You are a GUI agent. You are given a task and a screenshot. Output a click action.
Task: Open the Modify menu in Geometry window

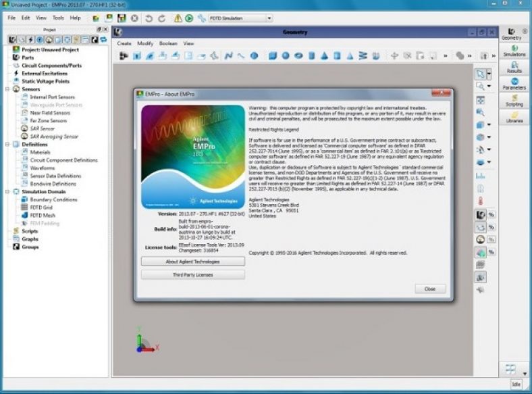coord(145,43)
